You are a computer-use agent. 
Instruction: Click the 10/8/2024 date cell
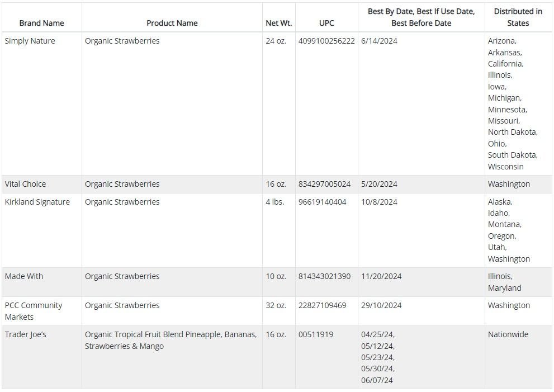379,202
